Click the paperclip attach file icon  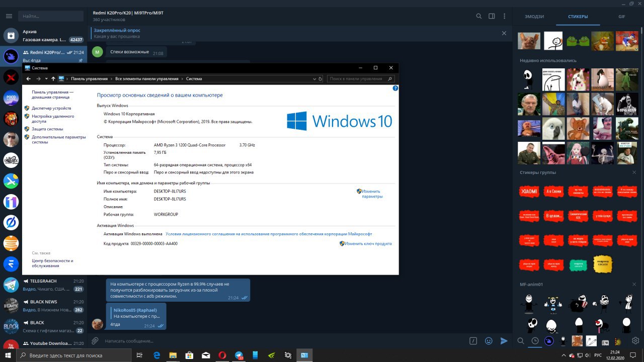(95, 341)
